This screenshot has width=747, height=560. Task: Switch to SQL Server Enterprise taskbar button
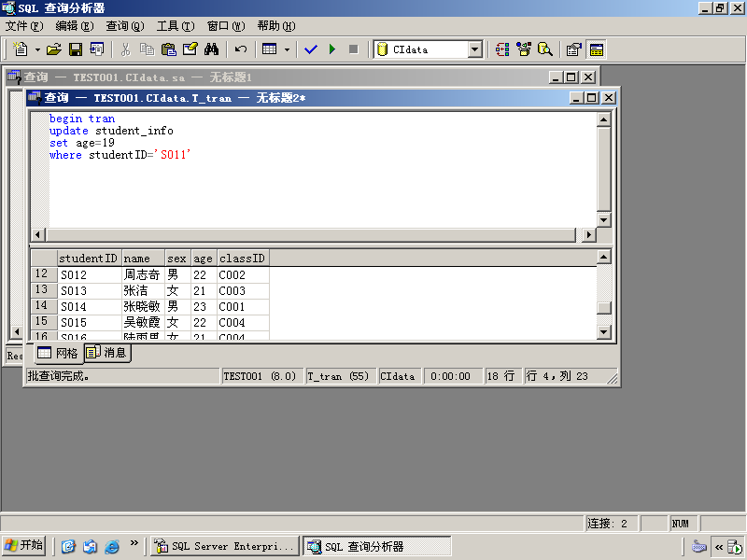tap(224, 546)
